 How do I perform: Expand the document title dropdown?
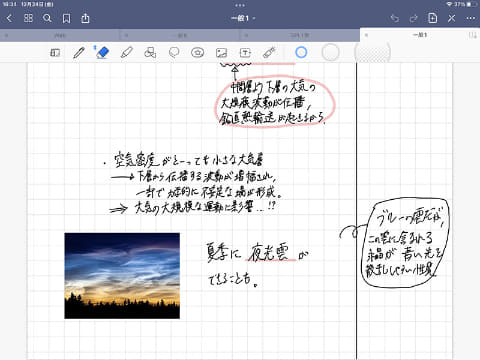pyautogui.click(x=243, y=18)
